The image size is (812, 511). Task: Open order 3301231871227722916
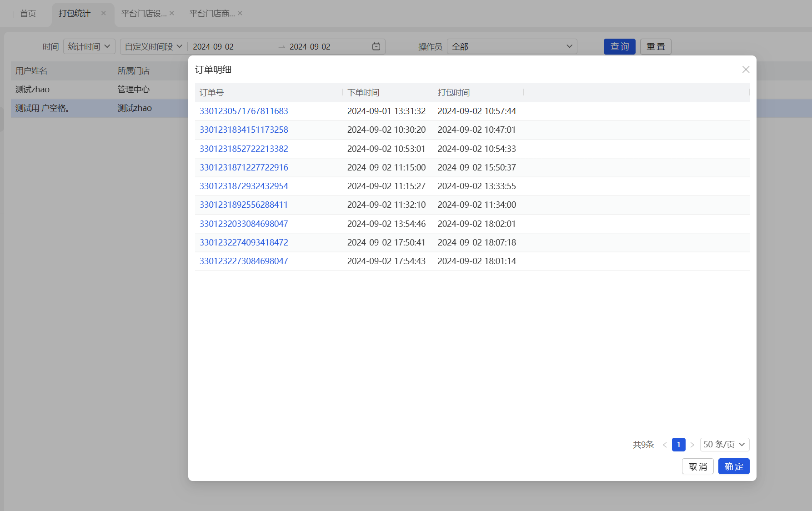pyautogui.click(x=244, y=167)
